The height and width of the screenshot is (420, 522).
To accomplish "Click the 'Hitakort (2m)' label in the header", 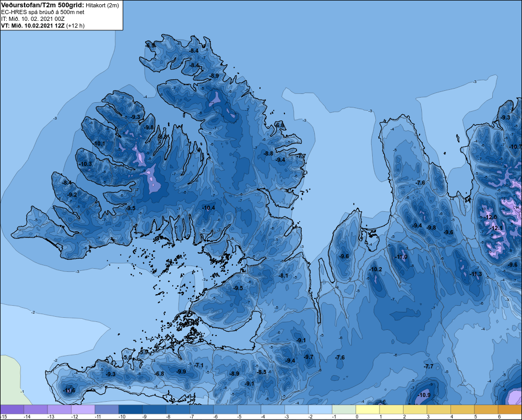I will pyautogui.click(x=102, y=5).
